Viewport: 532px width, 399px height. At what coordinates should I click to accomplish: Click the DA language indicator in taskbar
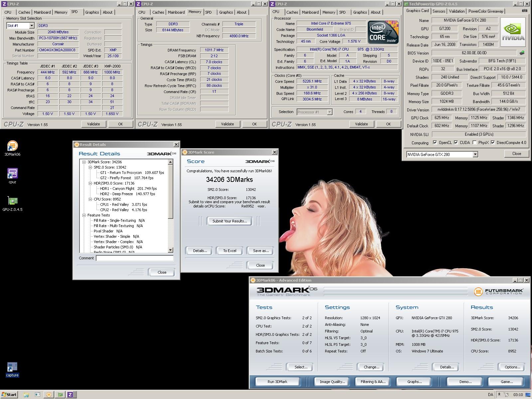(x=490, y=395)
